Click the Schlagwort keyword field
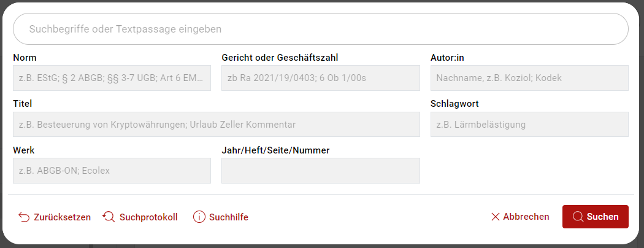 529,125
